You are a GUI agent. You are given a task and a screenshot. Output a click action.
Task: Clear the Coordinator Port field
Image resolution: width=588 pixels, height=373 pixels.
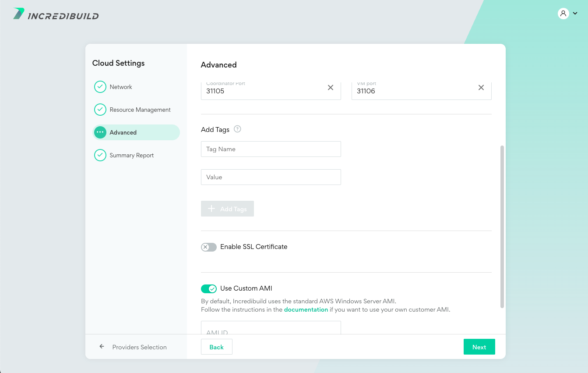tap(331, 88)
